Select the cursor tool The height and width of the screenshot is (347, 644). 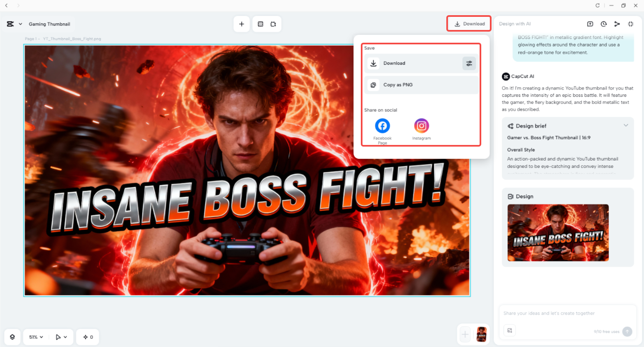[58, 337]
